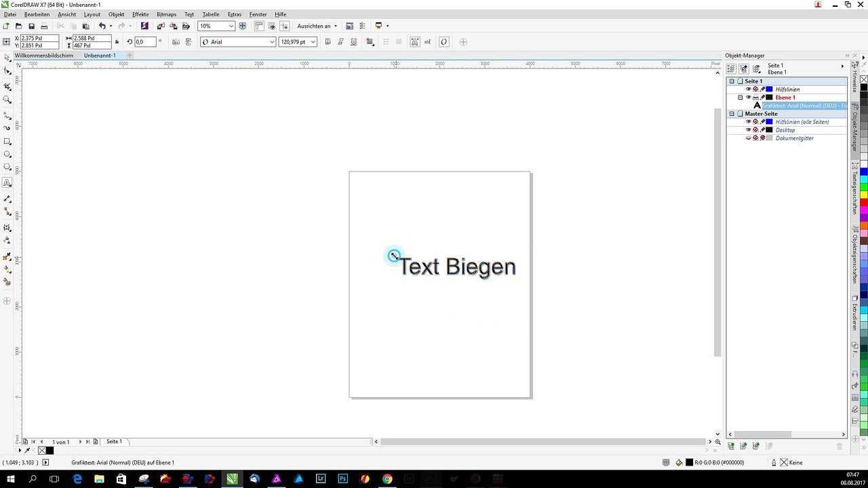Select the Parallel Dimension tool
This screenshot has height=488, width=868.
7,199
